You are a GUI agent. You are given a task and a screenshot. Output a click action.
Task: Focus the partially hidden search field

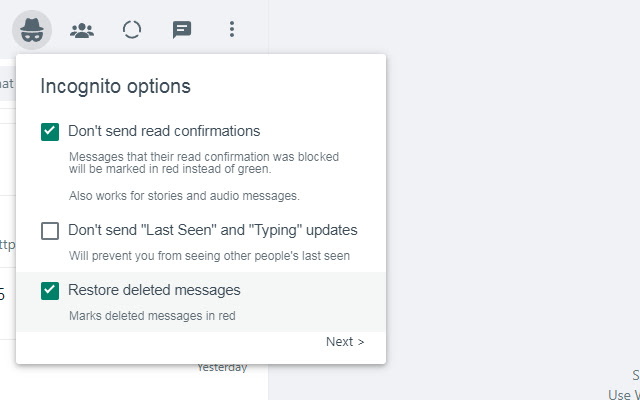pyautogui.click(x=7, y=83)
